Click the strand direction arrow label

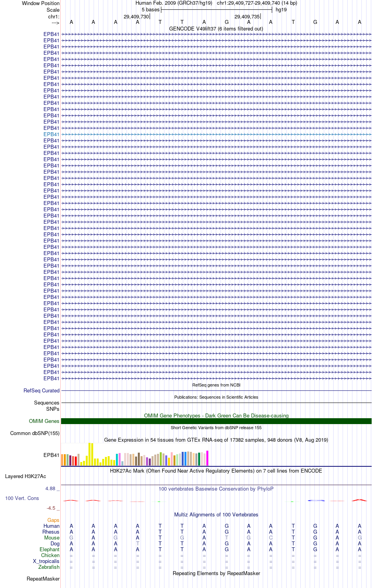click(55, 23)
